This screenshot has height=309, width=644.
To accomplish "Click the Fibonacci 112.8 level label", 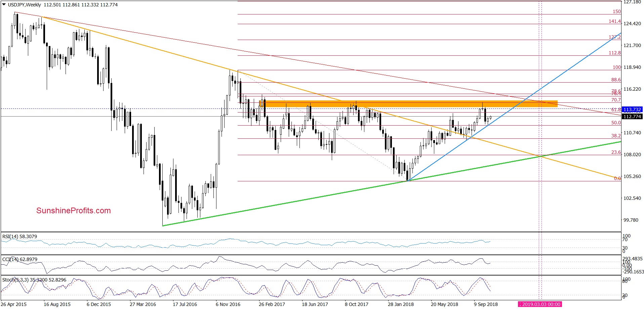I will click(x=615, y=53).
